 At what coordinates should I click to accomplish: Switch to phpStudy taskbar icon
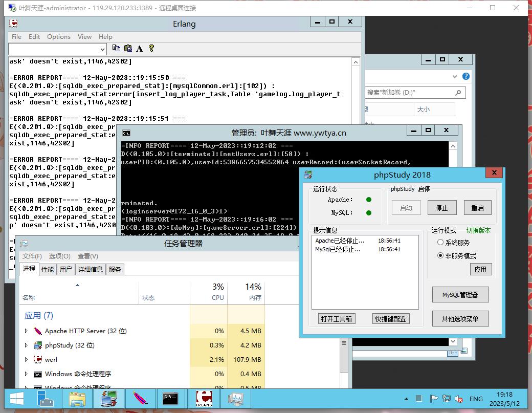[x=109, y=399]
